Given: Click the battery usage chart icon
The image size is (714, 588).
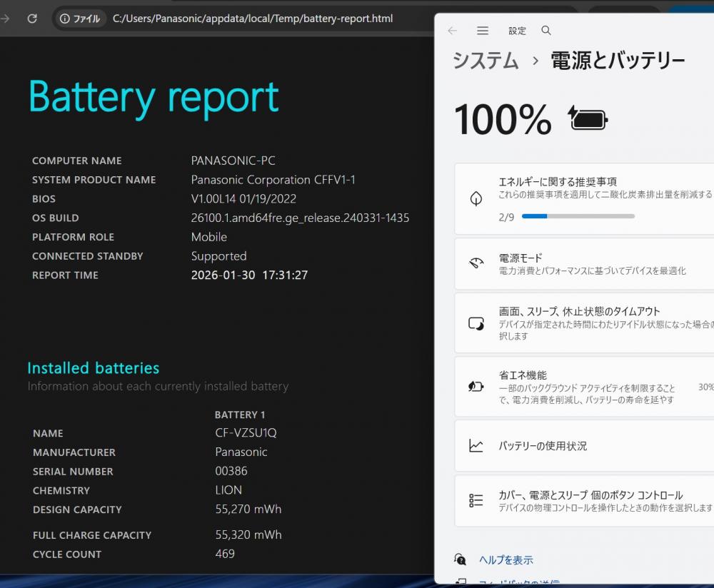Looking at the screenshot, I should (x=476, y=445).
